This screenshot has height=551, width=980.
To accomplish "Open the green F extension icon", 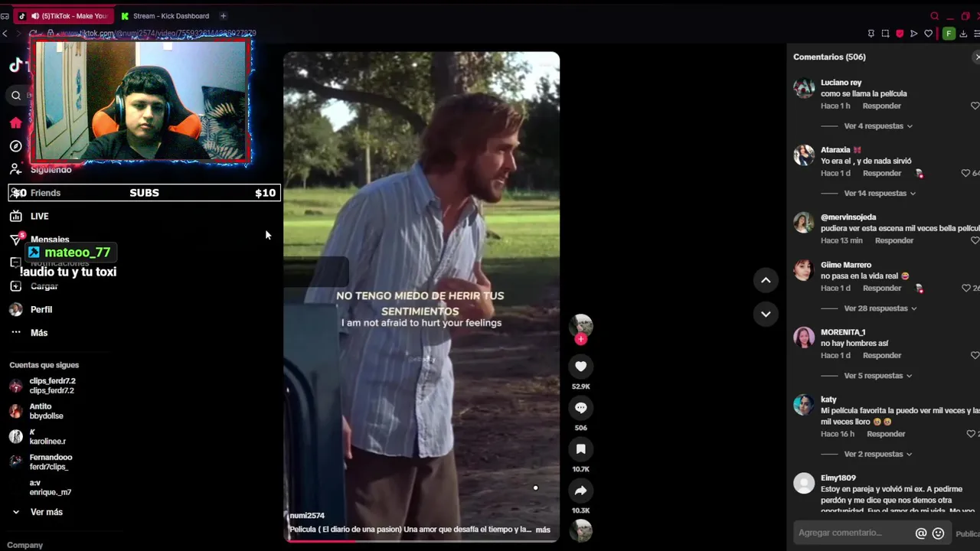I will click(949, 34).
